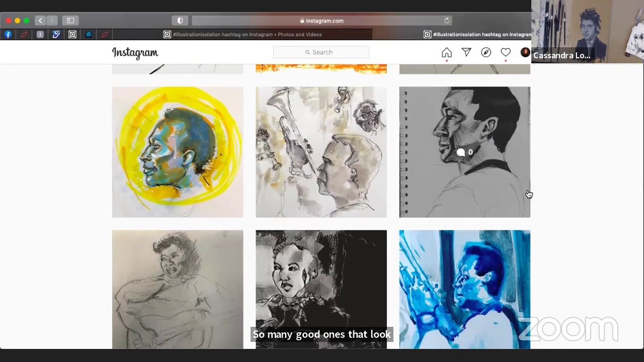Open pencil sketch of guitarist post
The width and height of the screenshot is (644, 362).
pyautogui.click(x=178, y=289)
